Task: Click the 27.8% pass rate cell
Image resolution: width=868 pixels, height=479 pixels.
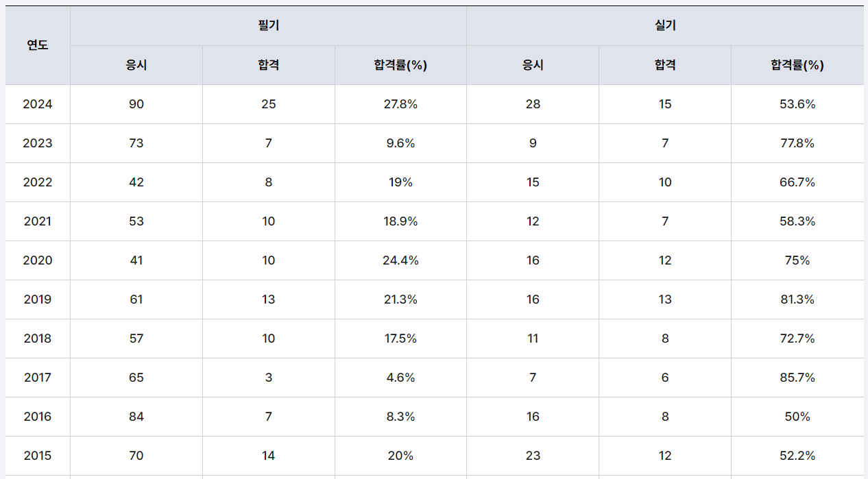Action: click(400, 104)
